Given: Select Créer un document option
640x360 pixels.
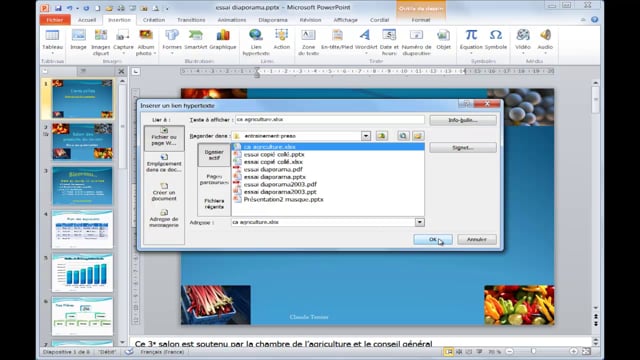Looking at the screenshot, I should (164, 192).
